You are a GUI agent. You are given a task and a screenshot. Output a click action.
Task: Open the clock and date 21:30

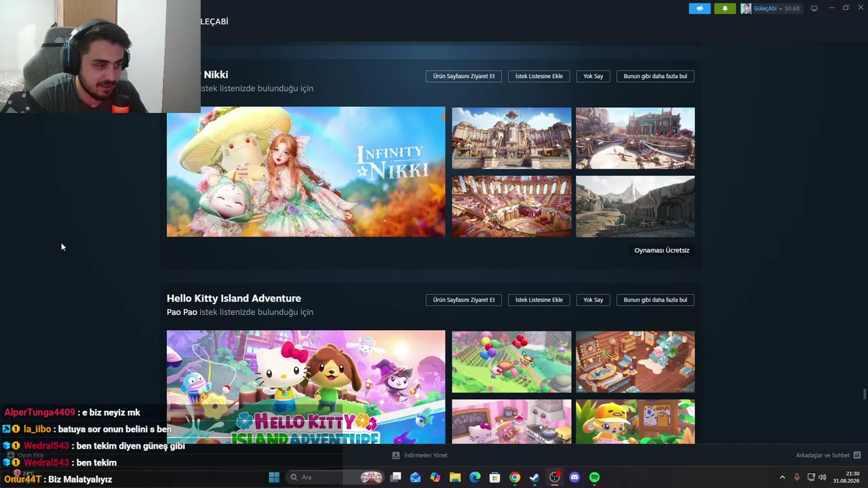click(846, 477)
